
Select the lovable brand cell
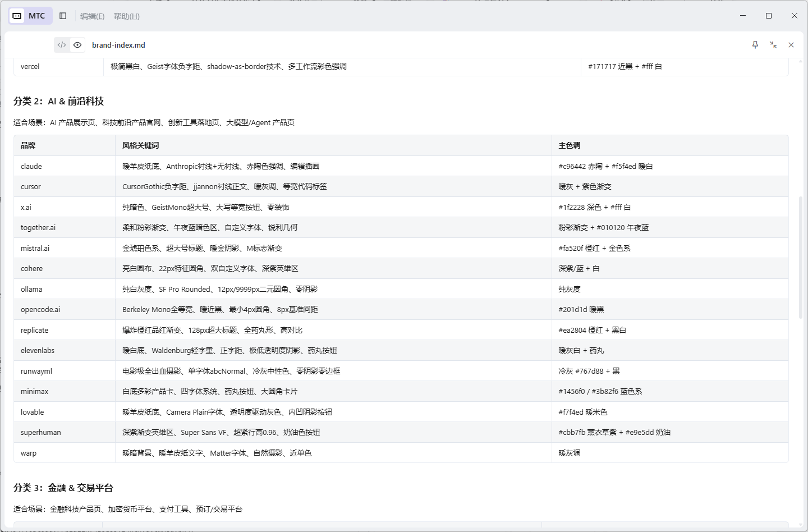click(x=65, y=412)
